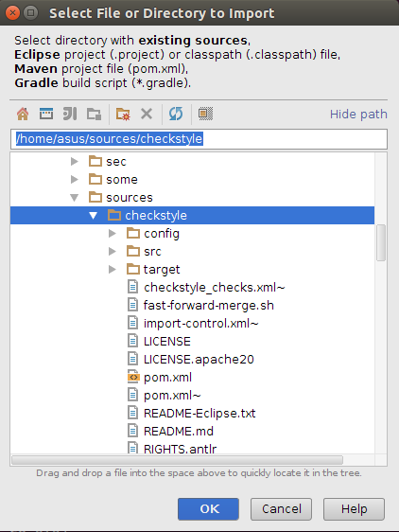Screen dimensions: 399x532
Task: Close the import dialog window
Action: 12,13
